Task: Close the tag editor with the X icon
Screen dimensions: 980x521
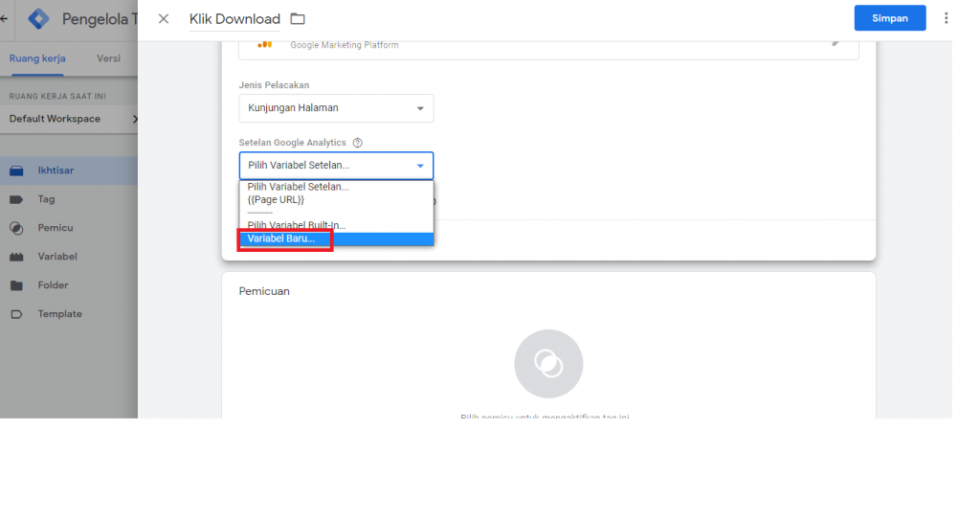Action: point(164,19)
